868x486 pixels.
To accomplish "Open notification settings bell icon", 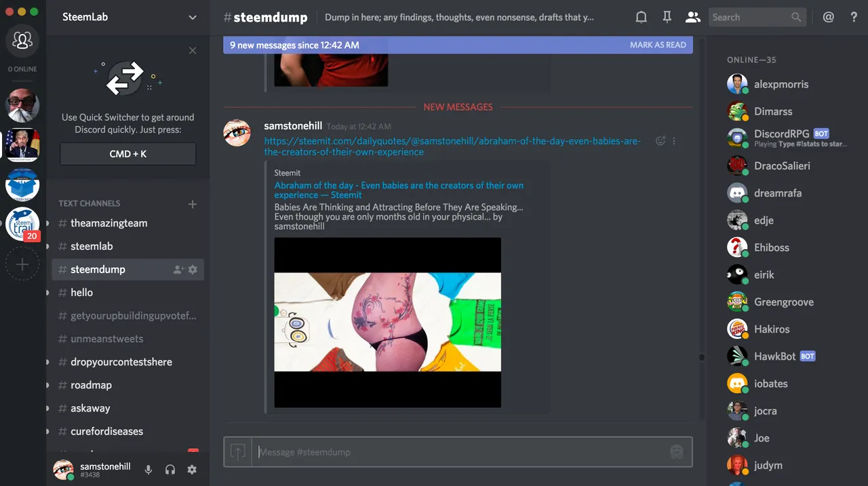I will point(641,17).
